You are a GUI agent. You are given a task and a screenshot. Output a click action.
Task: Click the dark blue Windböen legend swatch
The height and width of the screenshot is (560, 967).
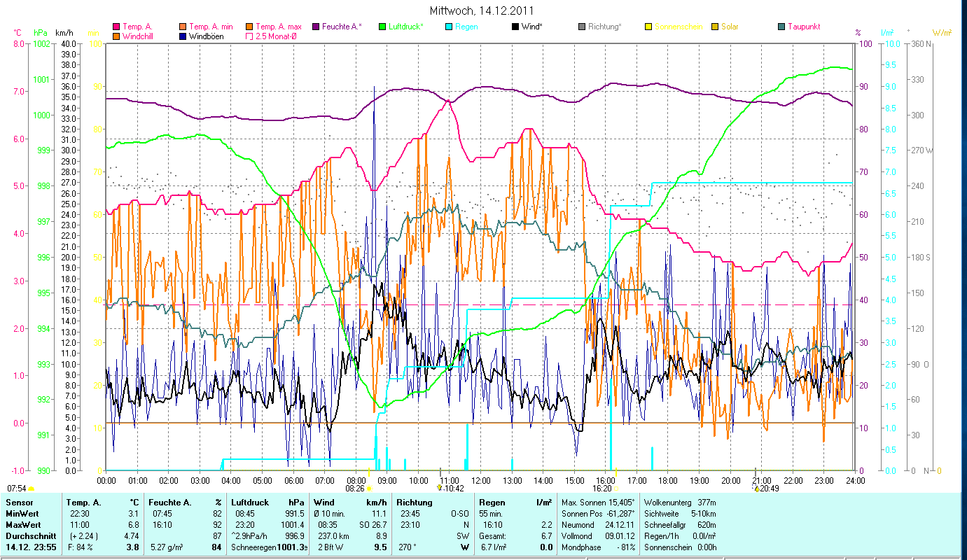[x=183, y=36]
